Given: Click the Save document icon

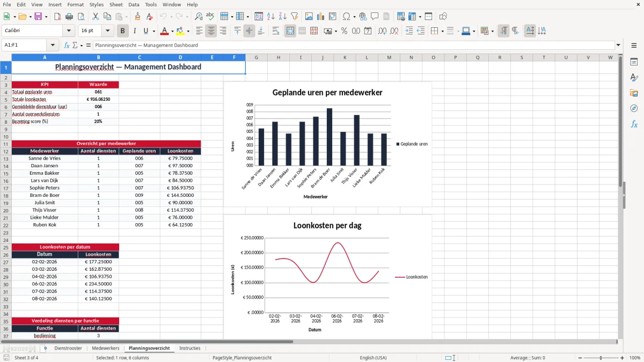Looking at the screenshot, I should pos(38,17).
